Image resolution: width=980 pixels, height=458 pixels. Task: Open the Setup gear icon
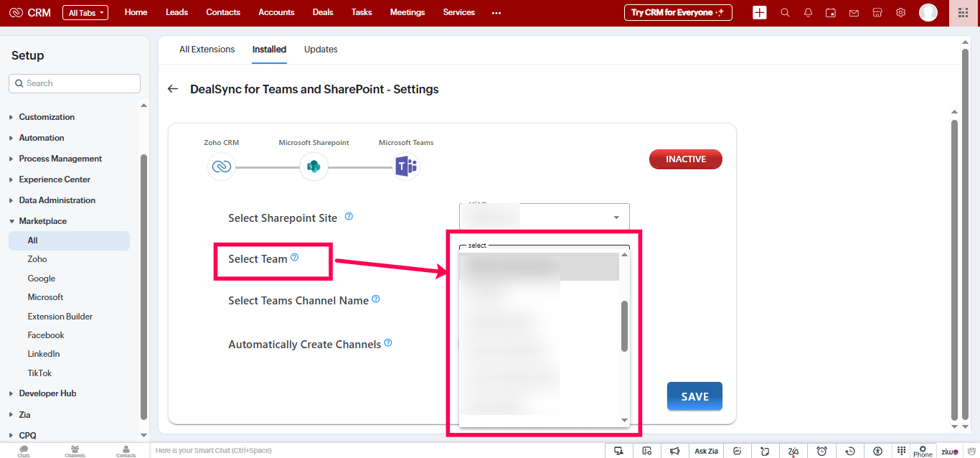coord(900,13)
